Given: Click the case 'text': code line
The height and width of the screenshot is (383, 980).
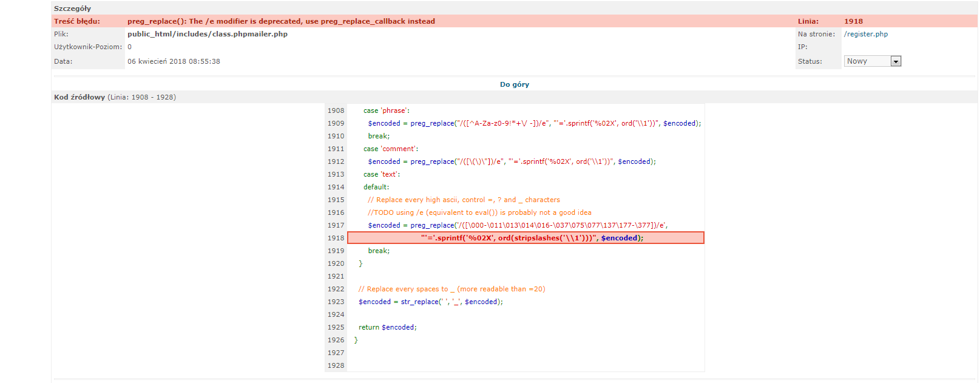Looking at the screenshot, I should [382, 174].
